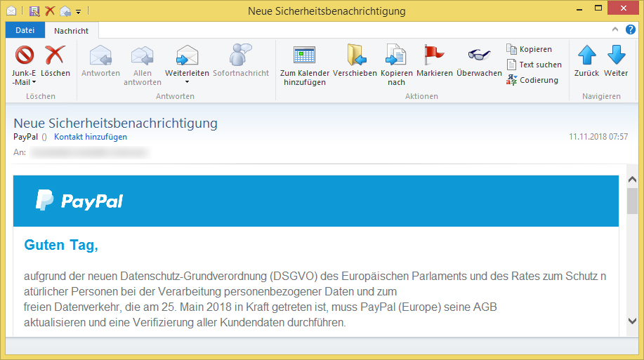Start a Sofortnachricht instant message

tap(241, 62)
